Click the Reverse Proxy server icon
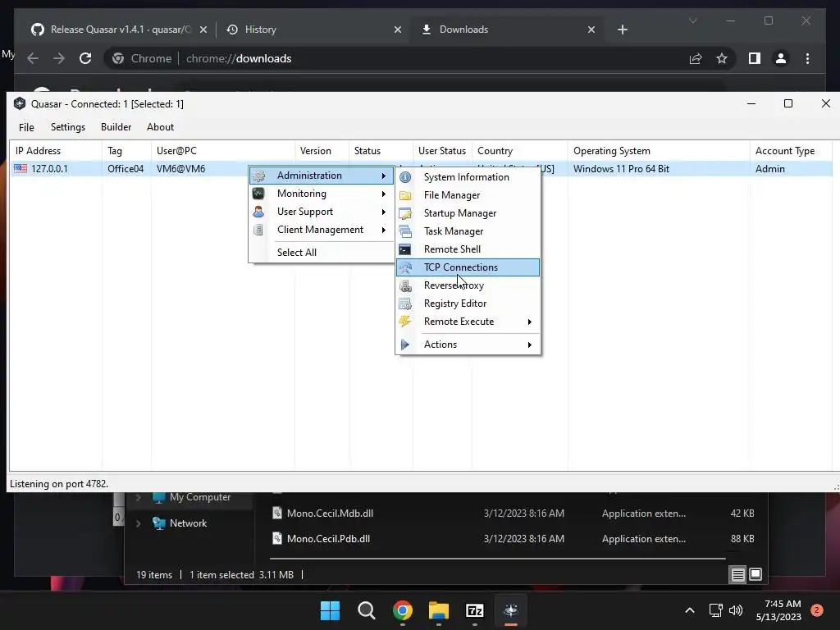 pyautogui.click(x=405, y=285)
